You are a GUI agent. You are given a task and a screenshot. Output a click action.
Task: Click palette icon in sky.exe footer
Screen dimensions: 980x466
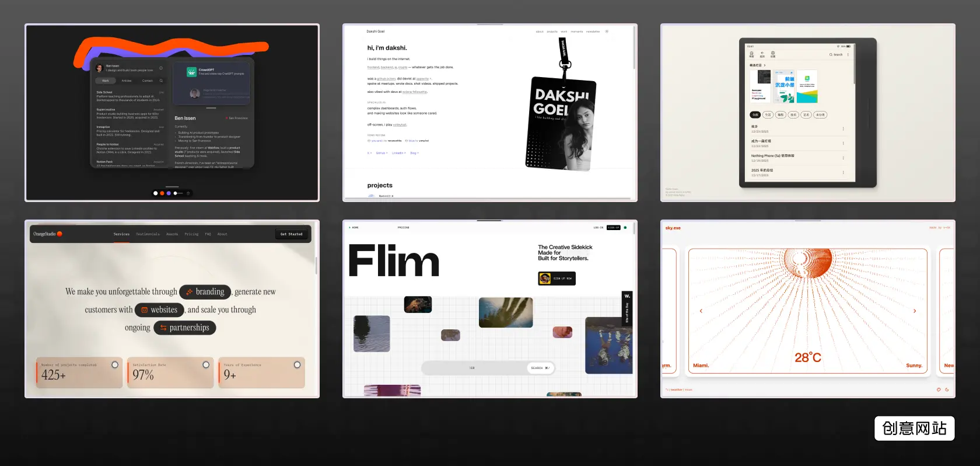[939, 390]
